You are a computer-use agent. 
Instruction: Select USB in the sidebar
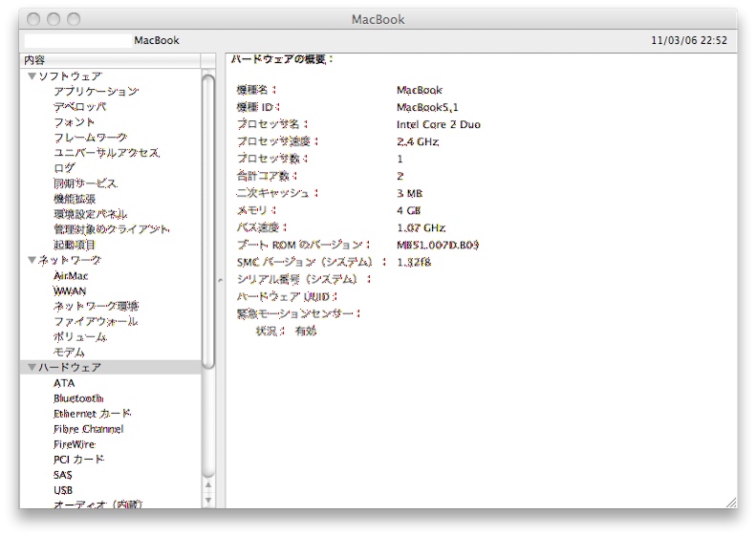[63, 491]
